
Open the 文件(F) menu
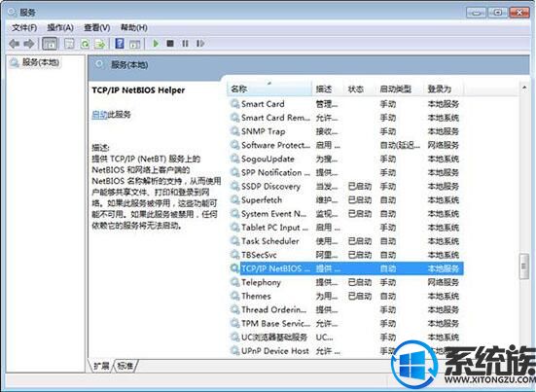point(24,27)
